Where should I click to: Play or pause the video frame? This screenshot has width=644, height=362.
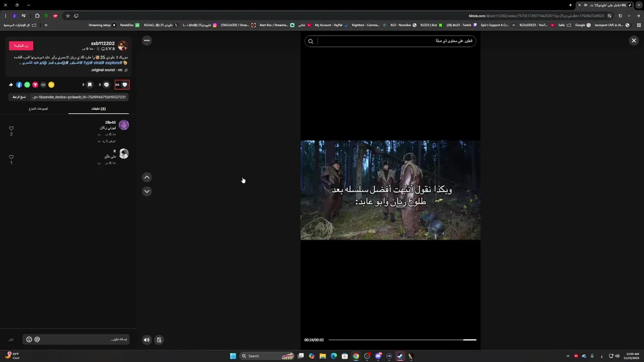click(390, 190)
